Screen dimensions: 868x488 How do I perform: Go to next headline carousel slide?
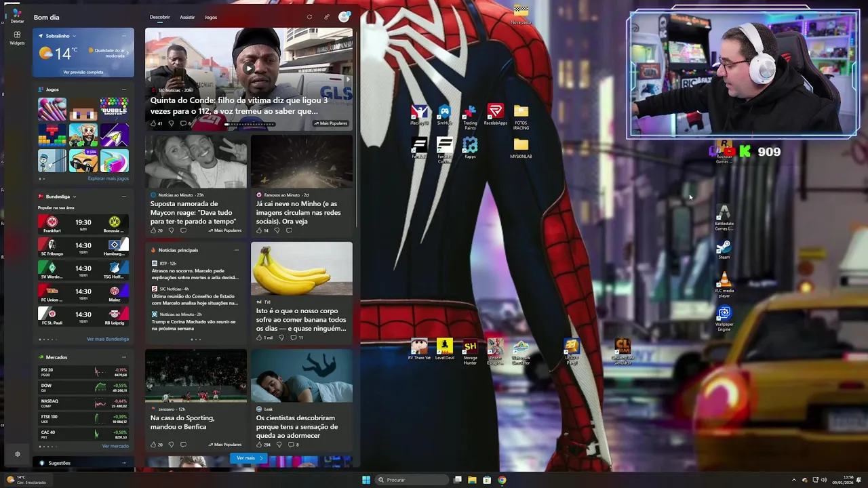point(348,79)
